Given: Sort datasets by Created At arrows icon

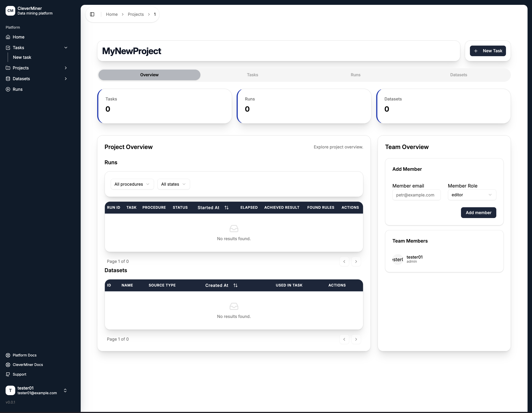Looking at the screenshot, I should (x=235, y=285).
